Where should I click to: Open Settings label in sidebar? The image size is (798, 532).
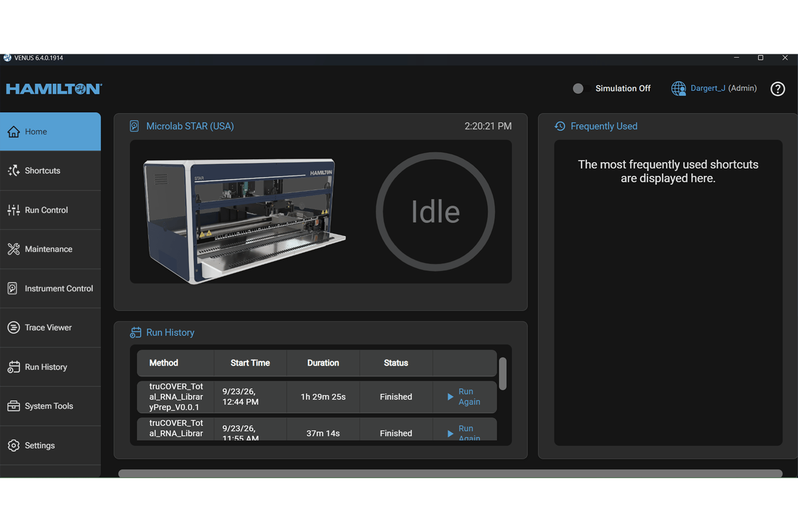tap(39, 446)
